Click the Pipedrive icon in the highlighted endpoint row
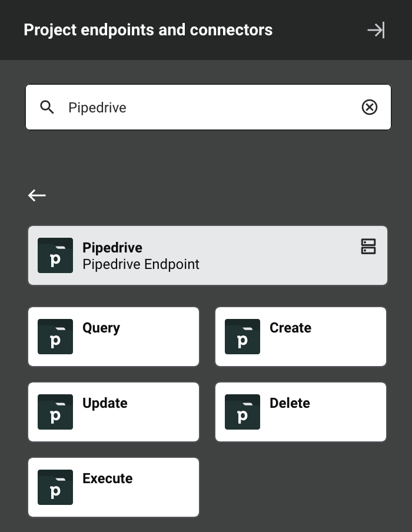412x532 pixels. 55,255
